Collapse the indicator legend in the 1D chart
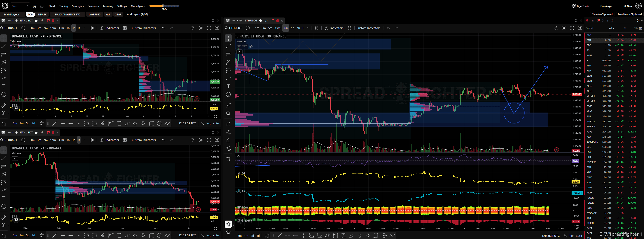The image size is (644, 239). (x=15, y=158)
